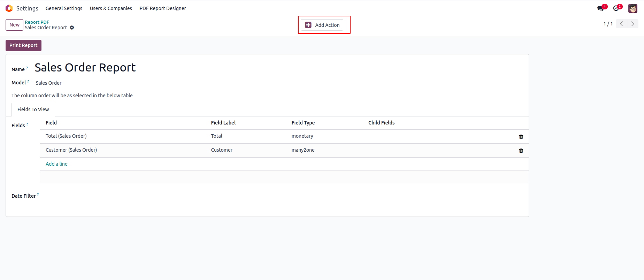Click the Settings app title
The width and height of the screenshot is (644, 280).
tap(27, 8)
